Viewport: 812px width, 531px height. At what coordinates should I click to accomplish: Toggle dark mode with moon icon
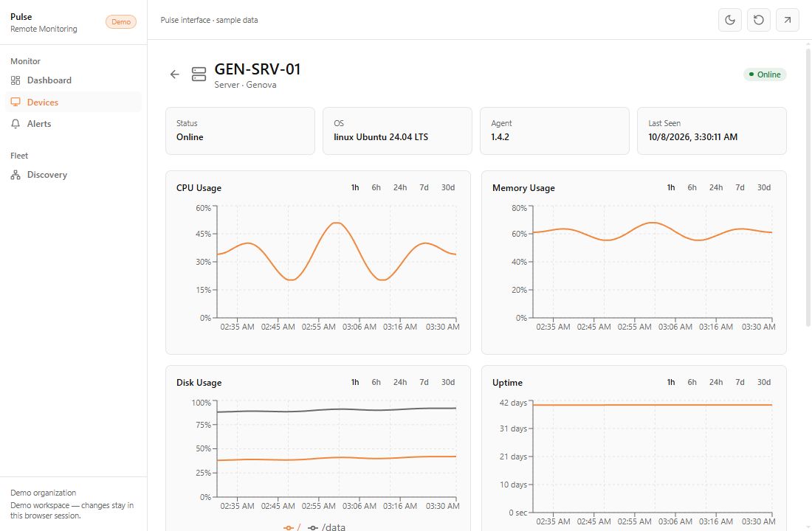[x=729, y=20]
